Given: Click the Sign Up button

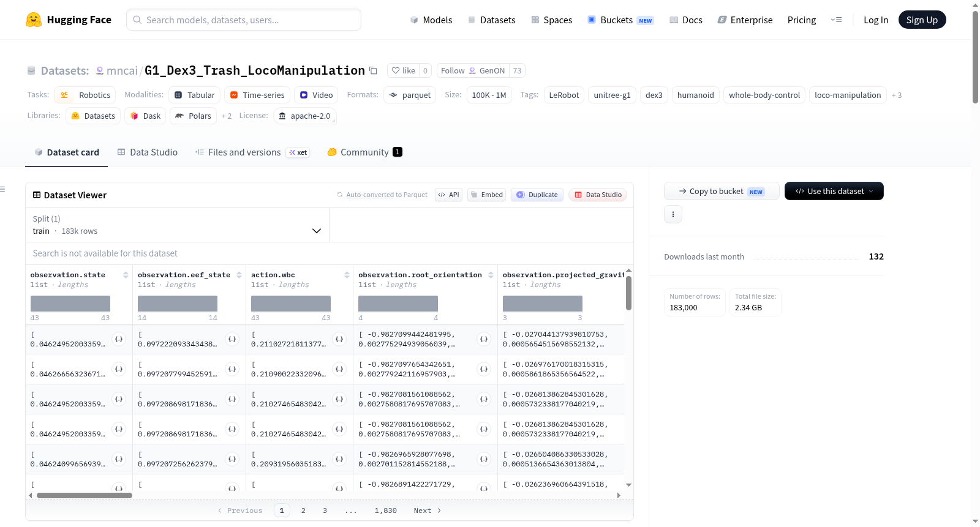Looking at the screenshot, I should [922, 20].
